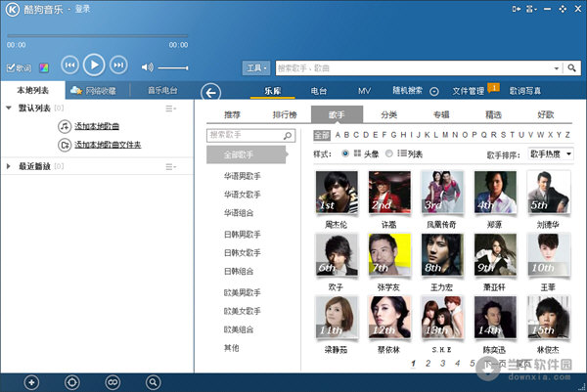
Task: Open the main menu icon in title bar
Action: [531, 9]
